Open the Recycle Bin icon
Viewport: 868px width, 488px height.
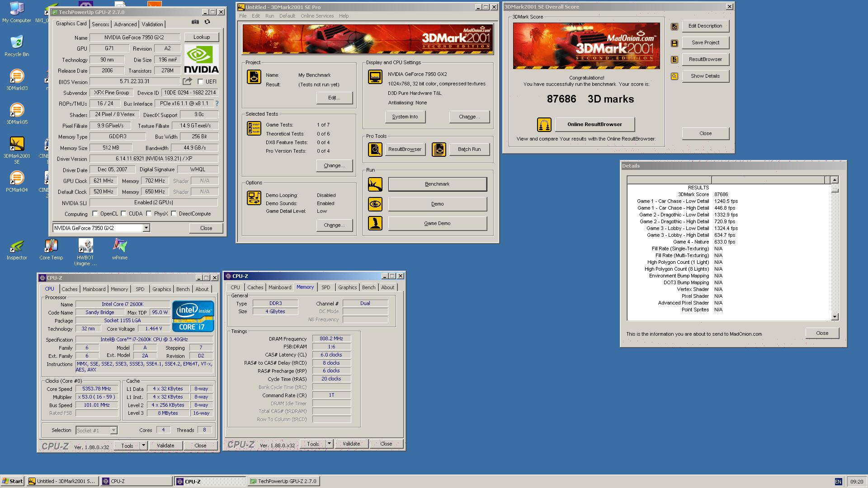(x=17, y=46)
